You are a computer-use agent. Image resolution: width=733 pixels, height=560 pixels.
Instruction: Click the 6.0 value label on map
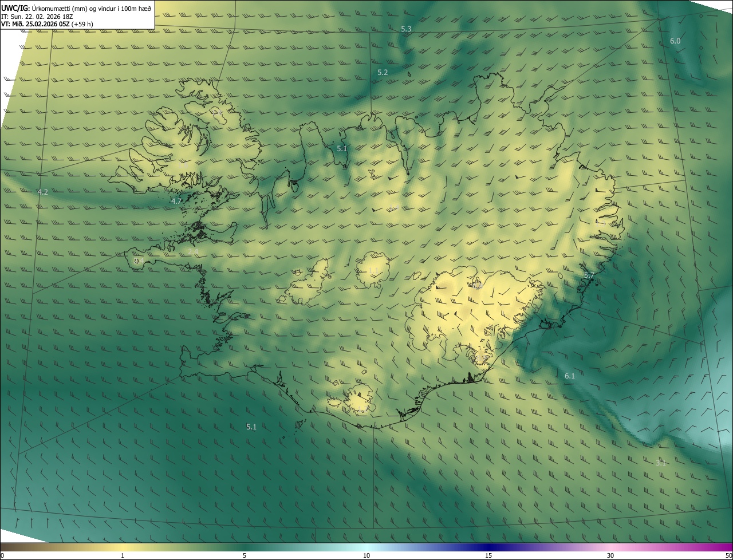point(675,41)
